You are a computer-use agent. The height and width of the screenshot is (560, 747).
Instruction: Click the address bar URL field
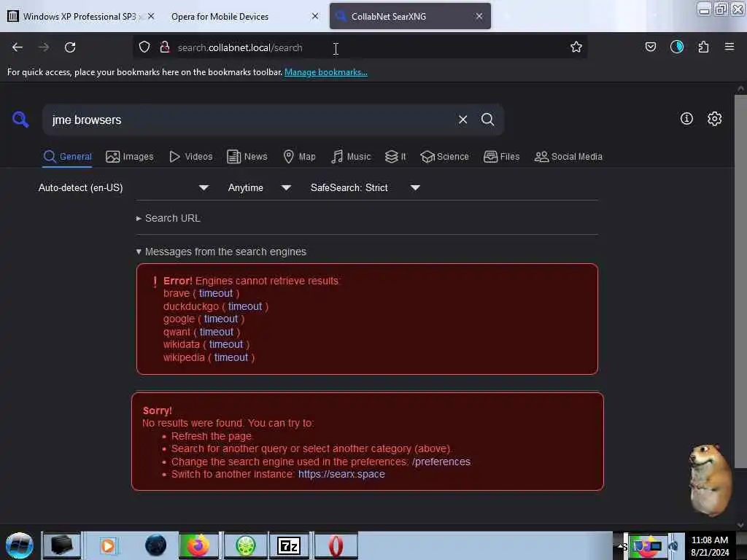(360, 47)
